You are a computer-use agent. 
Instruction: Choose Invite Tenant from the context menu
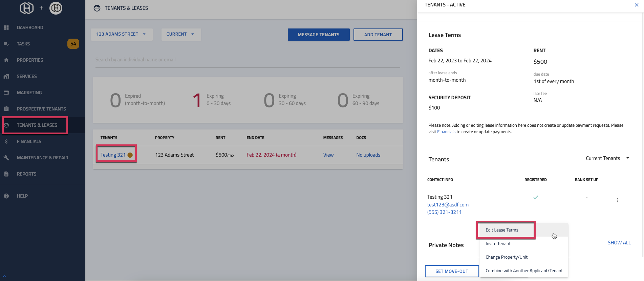498,244
